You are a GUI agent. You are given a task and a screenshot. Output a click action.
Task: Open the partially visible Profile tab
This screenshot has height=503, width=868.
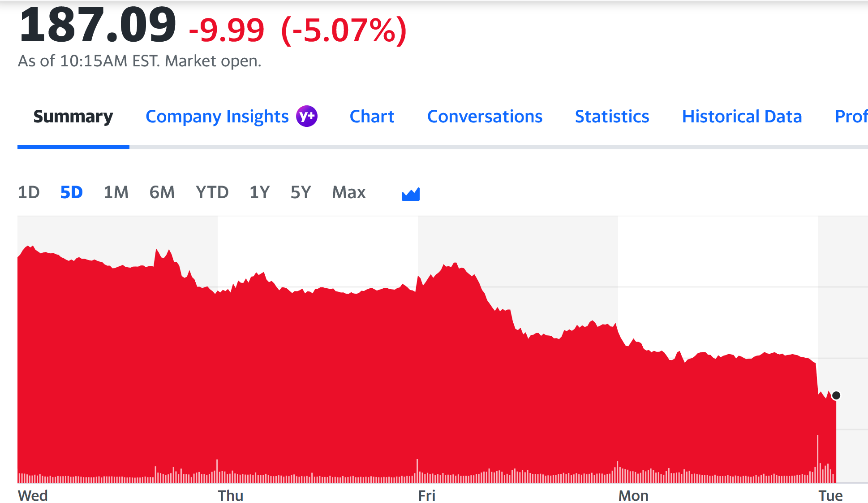[x=851, y=117]
